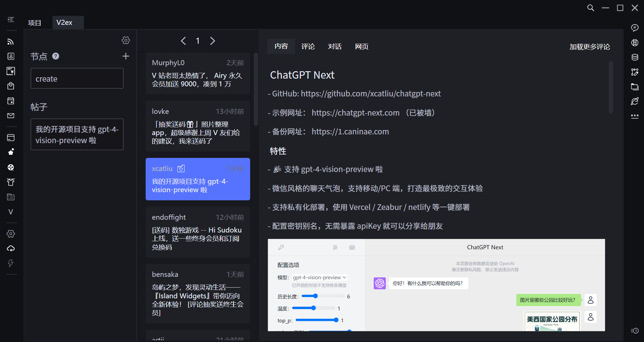Open the github.com/xcatliu/chatgpt-next link

coord(371,94)
